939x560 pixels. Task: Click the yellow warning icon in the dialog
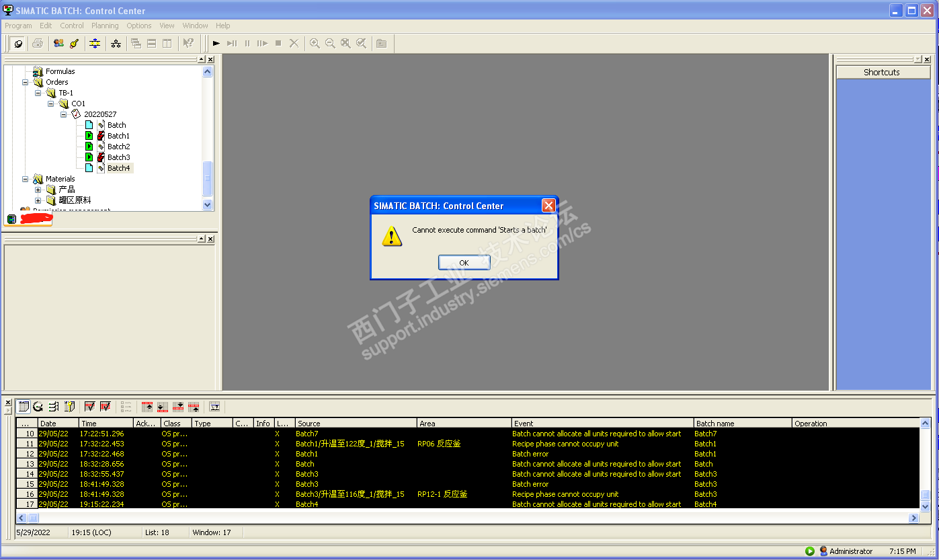tap(392, 236)
